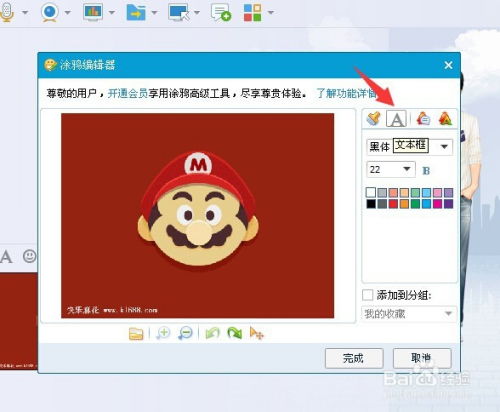Select the text box tool (A icon)
The image size is (500, 412).
coord(396,119)
